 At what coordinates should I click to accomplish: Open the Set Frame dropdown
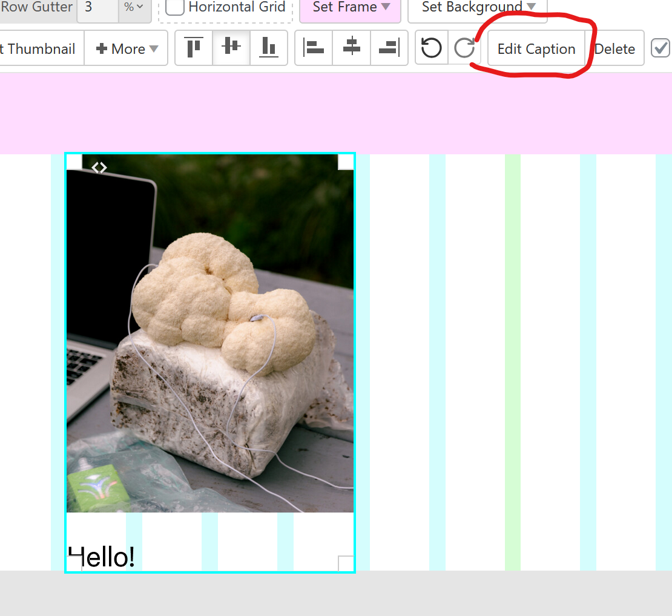[x=350, y=8]
